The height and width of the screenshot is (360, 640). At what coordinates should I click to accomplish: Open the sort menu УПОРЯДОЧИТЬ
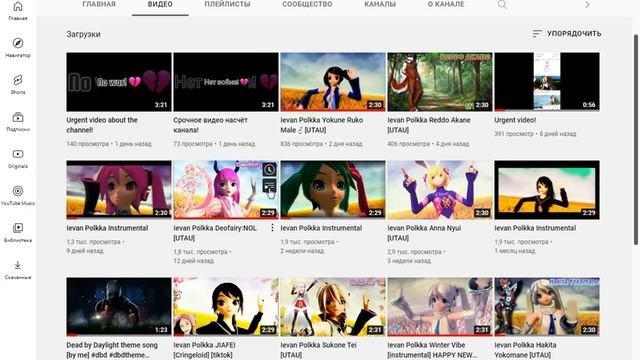[567, 33]
